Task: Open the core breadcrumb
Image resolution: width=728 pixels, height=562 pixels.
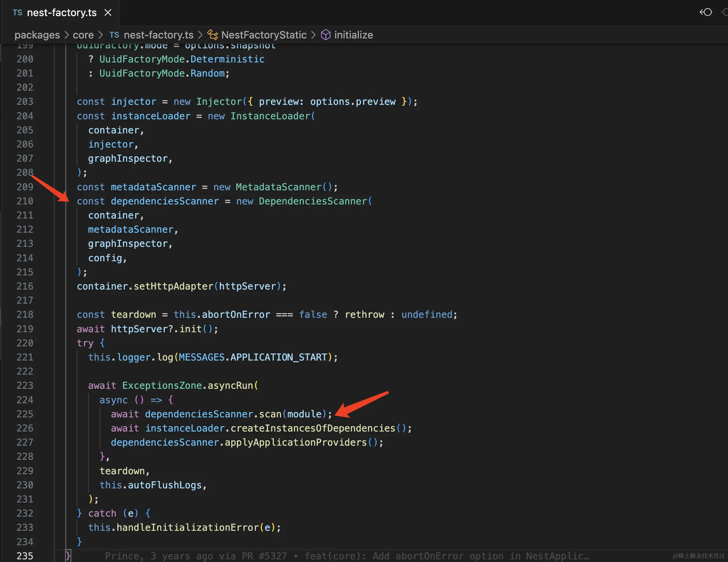Action: click(x=83, y=35)
